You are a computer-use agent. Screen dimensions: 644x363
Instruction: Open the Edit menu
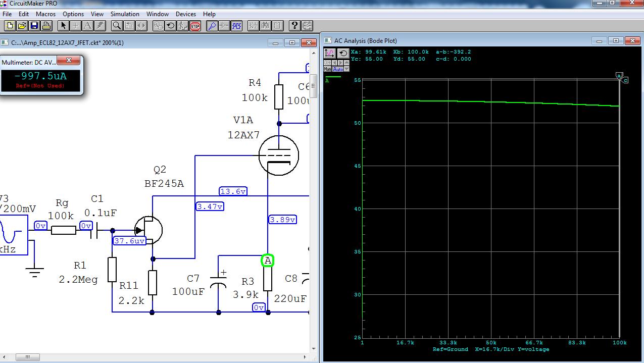click(x=24, y=14)
